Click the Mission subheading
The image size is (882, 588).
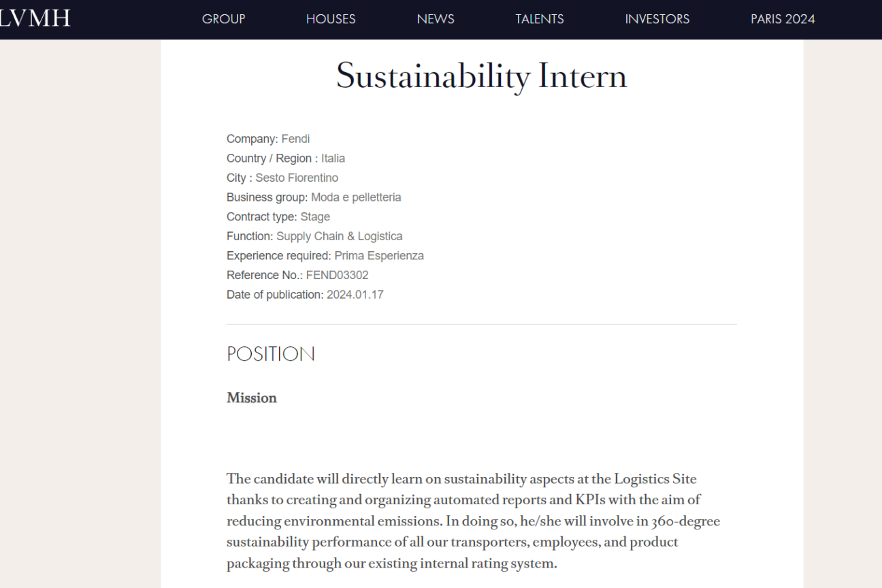(252, 398)
